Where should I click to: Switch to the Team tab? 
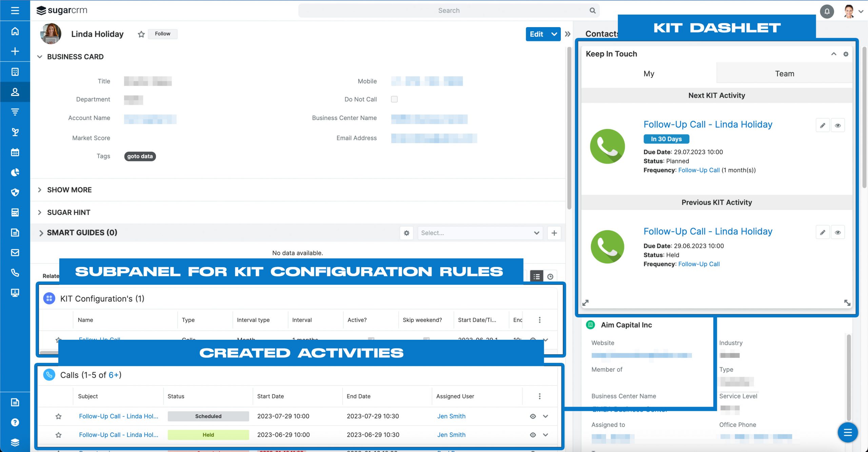784,74
